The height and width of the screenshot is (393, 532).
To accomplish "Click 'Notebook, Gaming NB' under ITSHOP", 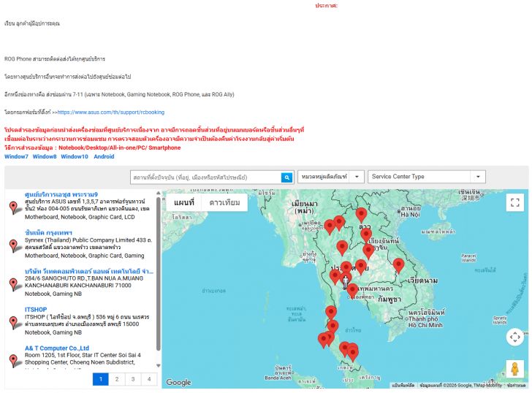I will (x=53, y=332).
